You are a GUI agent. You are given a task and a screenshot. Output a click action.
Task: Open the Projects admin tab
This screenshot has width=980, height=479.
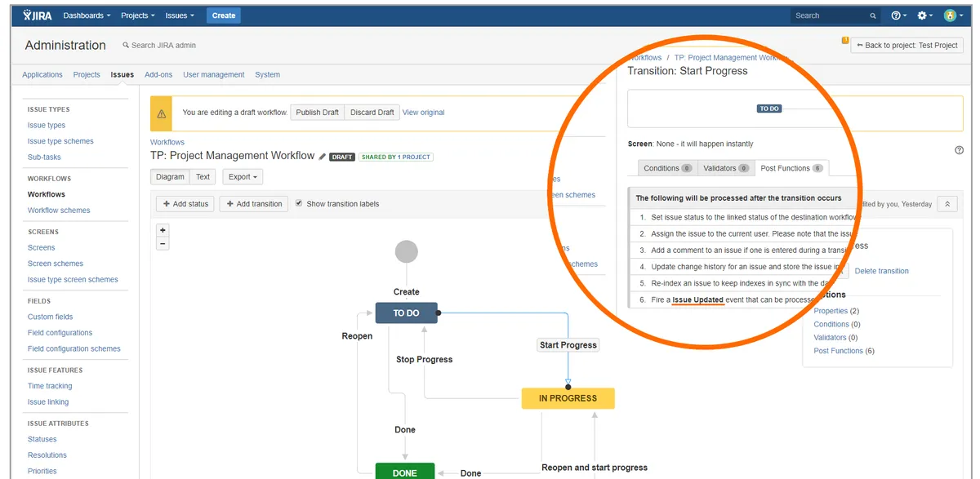(x=87, y=74)
